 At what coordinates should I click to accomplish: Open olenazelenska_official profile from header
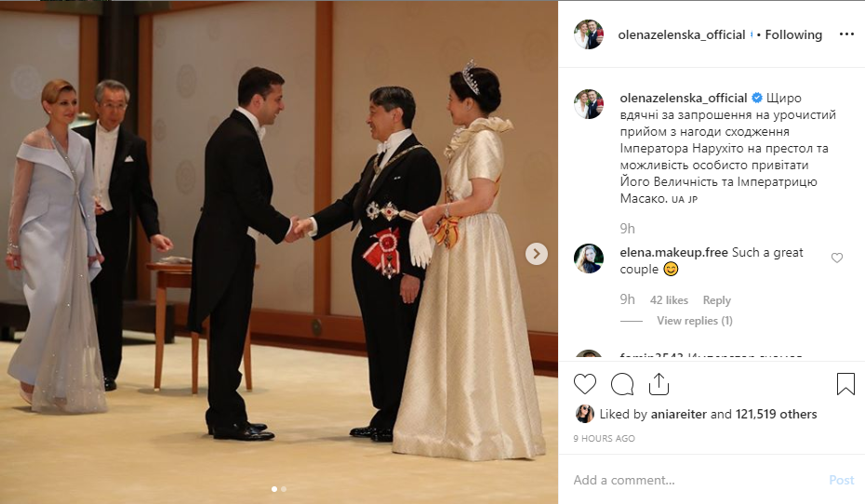click(681, 34)
